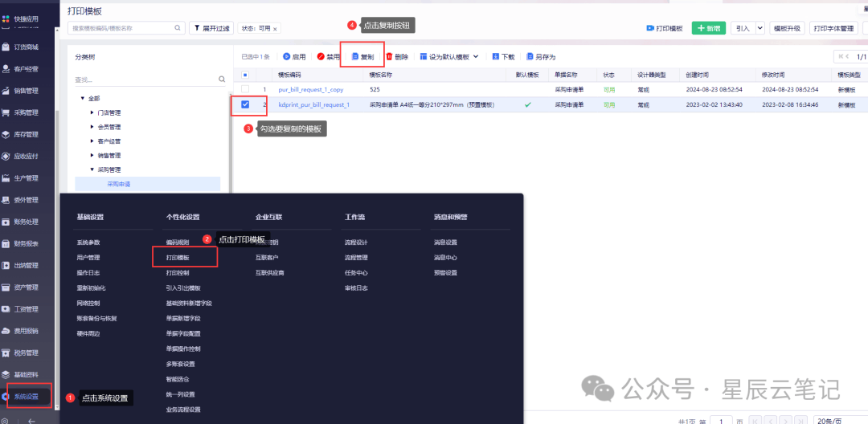Click the 禁用 (disable) toolbar button
Viewport: 868px width, 424px height.
pos(329,57)
